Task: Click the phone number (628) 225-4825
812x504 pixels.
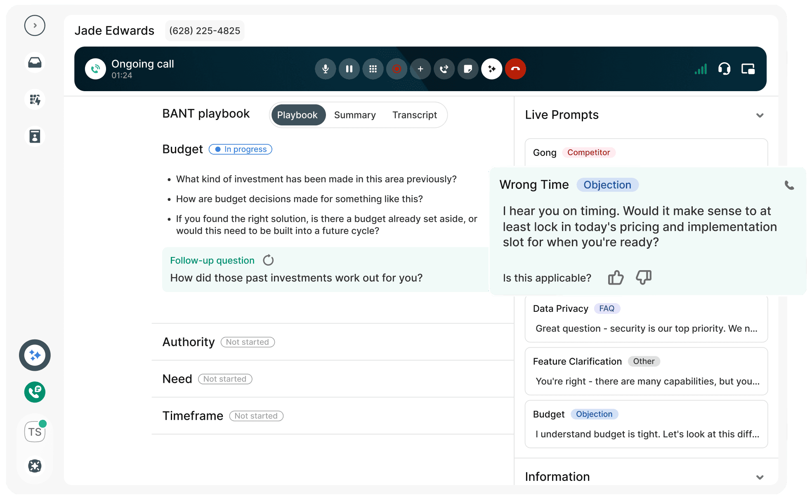Action: point(205,31)
